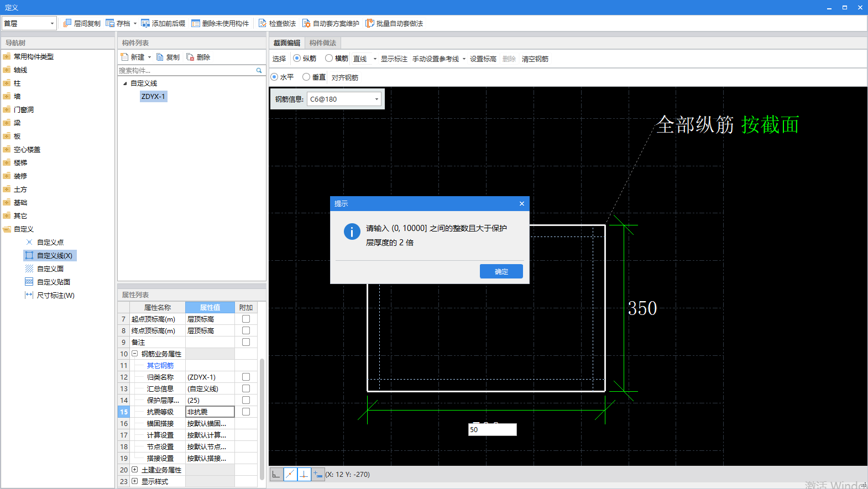Click the 复制 component icon
This screenshot has height=489, width=868.
pyautogui.click(x=160, y=57)
